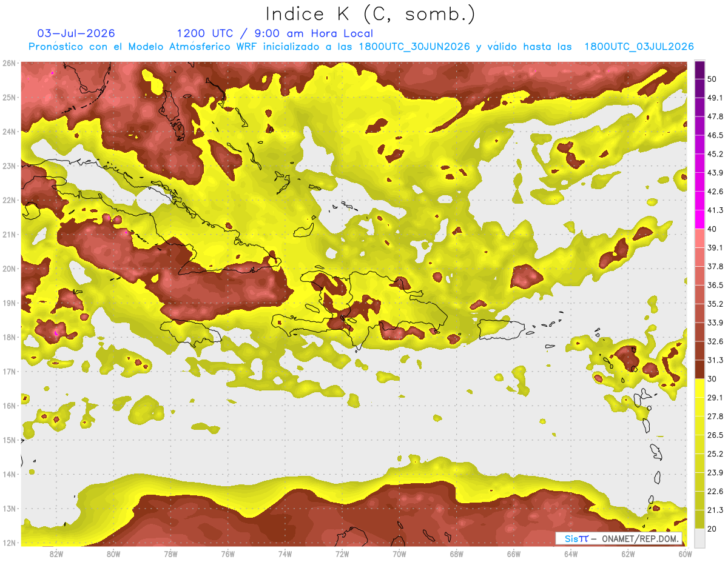Screen dimensions: 728x562
Task: Click the longitude label '72W'
Action: coord(342,554)
